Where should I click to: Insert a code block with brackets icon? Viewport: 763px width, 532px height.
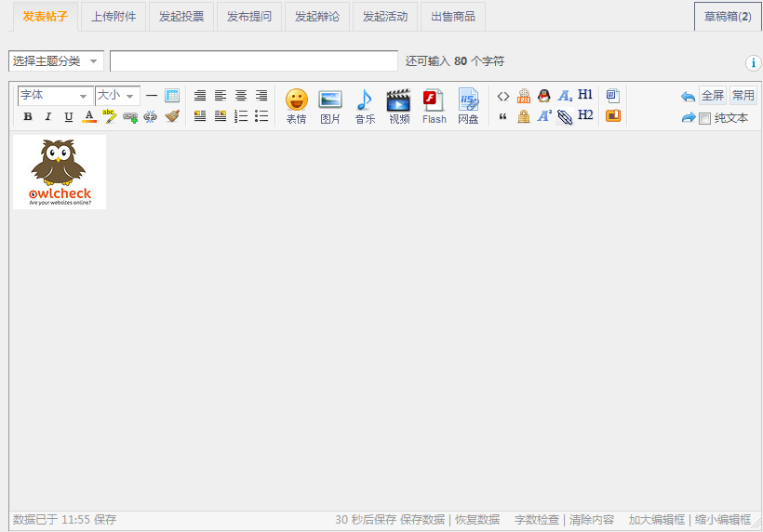click(x=503, y=96)
